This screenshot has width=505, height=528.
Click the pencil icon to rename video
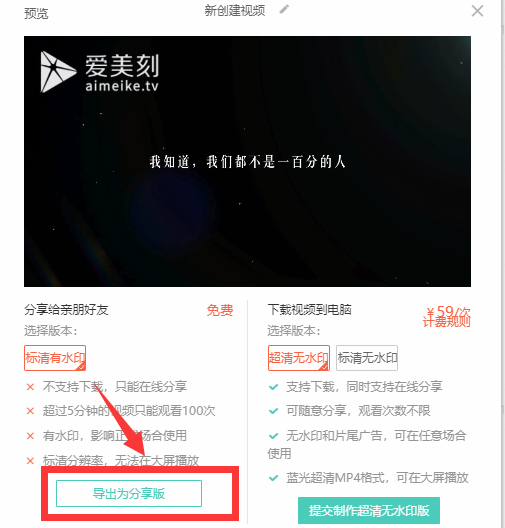pos(284,9)
